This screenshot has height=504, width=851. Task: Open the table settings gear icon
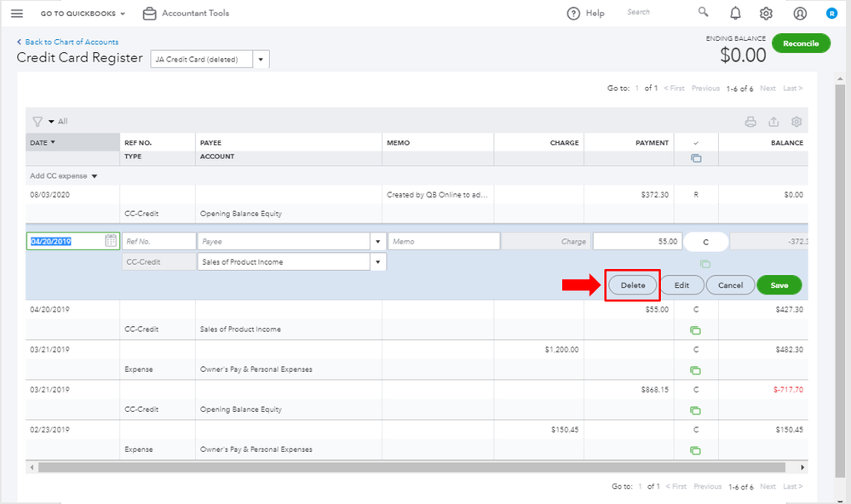click(796, 122)
